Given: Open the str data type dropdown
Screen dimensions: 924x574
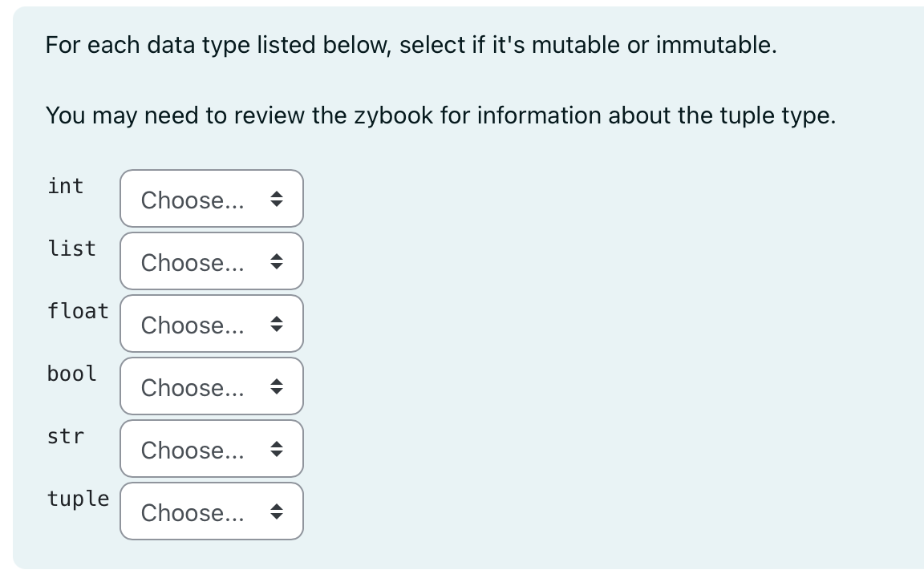Looking at the screenshot, I should point(212,449).
